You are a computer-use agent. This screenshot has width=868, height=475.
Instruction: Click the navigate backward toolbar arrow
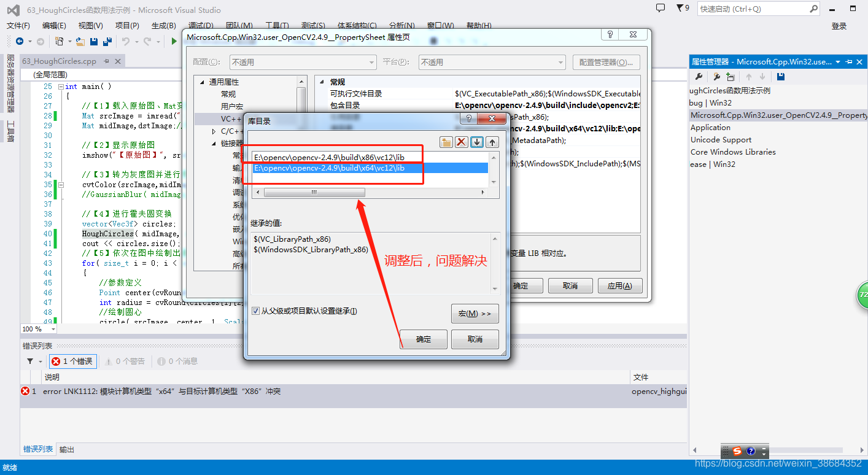[20, 41]
